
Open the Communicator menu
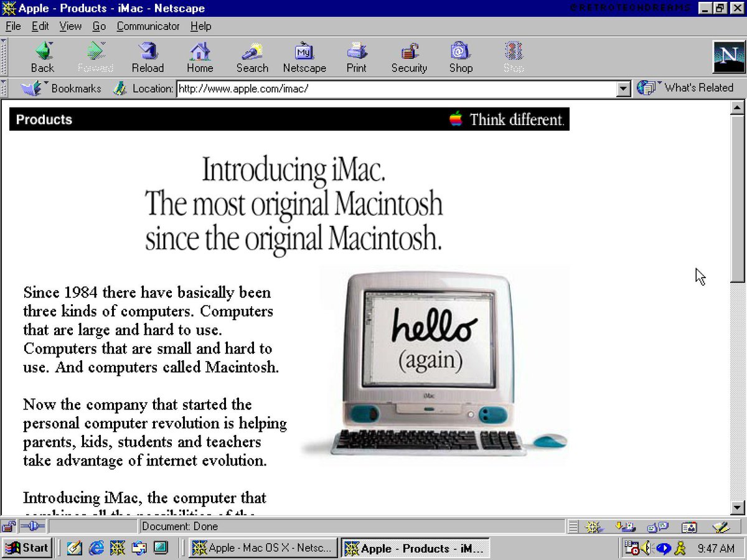(x=148, y=26)
